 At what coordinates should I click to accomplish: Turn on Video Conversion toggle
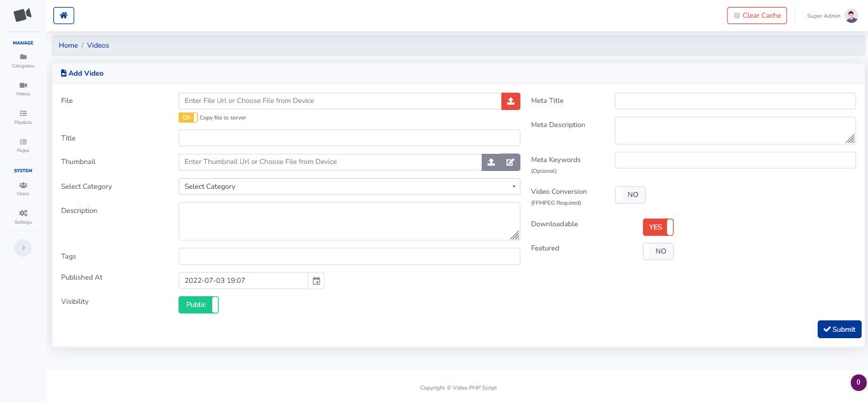pos(630,195)
